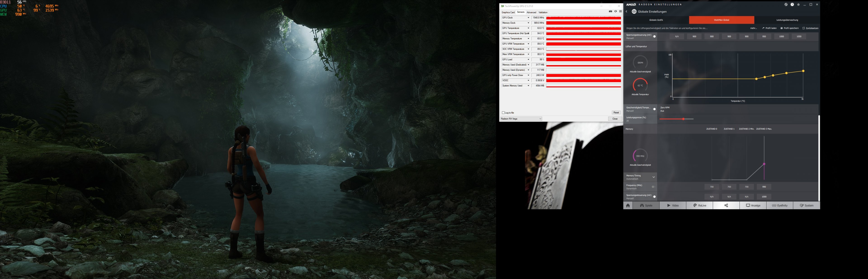The image size is (868, 279).
Task: Click back arrow beside Globale Einstellungen
Action: point(627,12)
